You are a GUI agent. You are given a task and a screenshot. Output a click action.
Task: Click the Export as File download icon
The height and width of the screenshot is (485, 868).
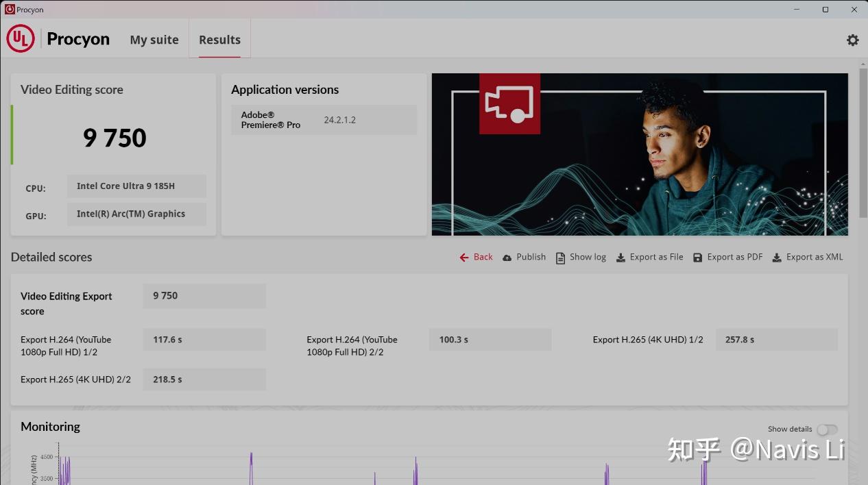tap(620, 258)
